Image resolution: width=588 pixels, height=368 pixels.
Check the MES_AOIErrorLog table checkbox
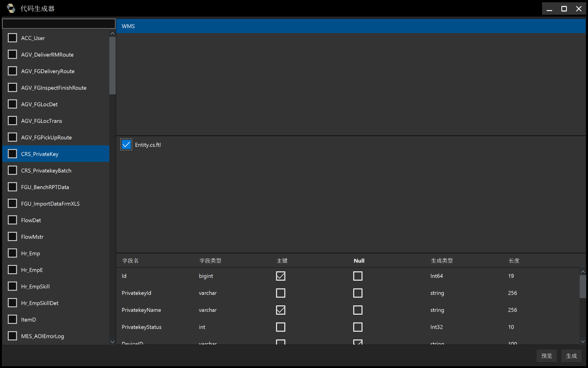(x=13, y=336)
